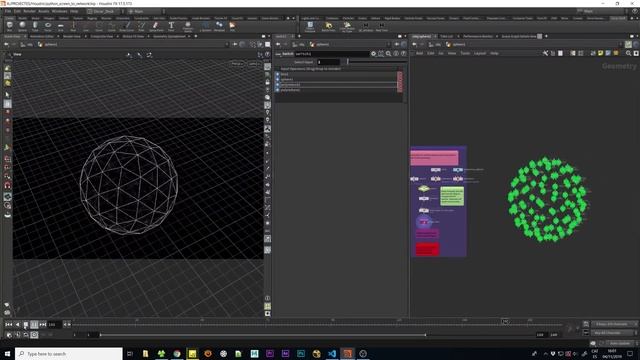Select the red node in network
Viewport: 640px width, 360px height.
(x=427, y=249)
